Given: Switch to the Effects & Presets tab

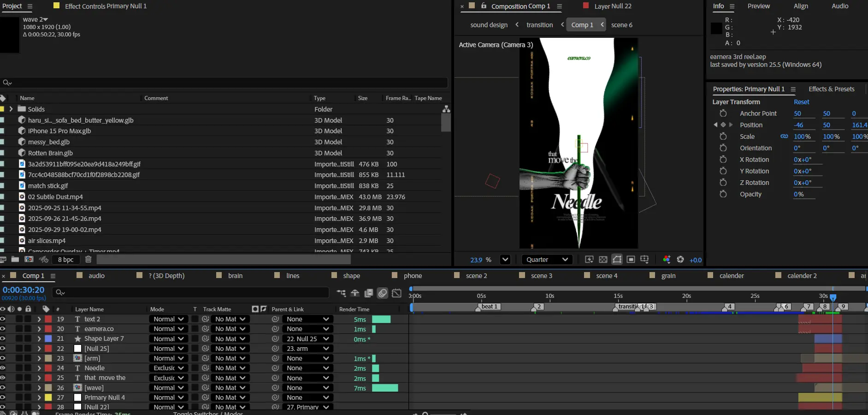Looking at the screenshot, I should [x=831, y=89].
